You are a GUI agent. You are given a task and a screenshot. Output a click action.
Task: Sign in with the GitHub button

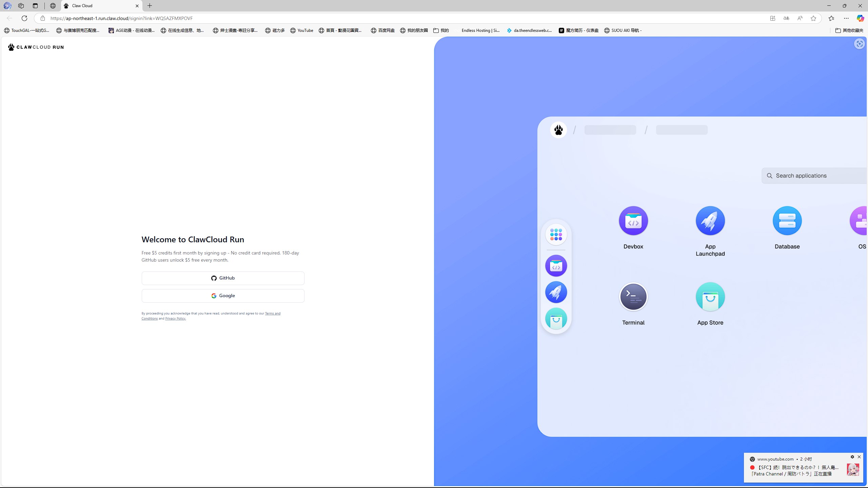coord(223,278)
